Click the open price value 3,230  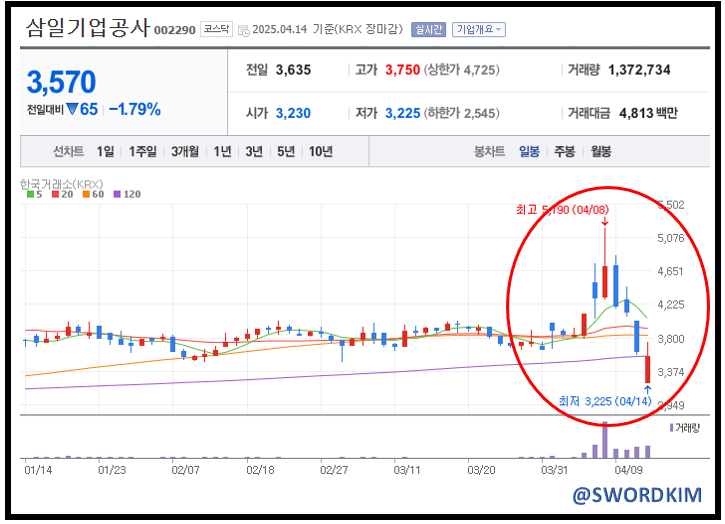(x=293, y=113)
